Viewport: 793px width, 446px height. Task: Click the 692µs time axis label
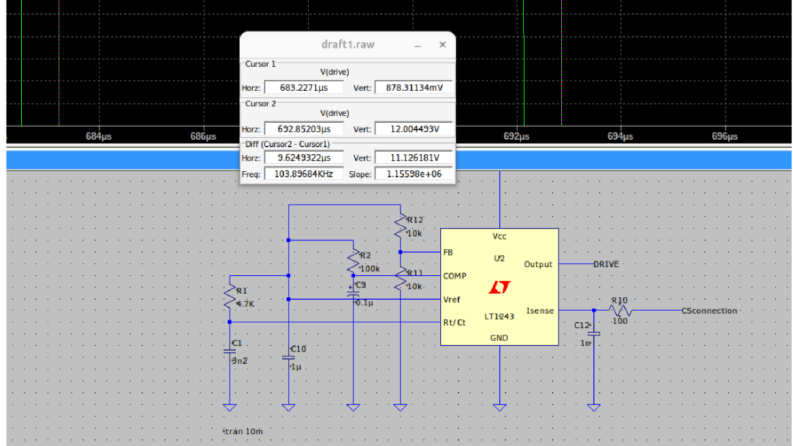tap(516, 136)
